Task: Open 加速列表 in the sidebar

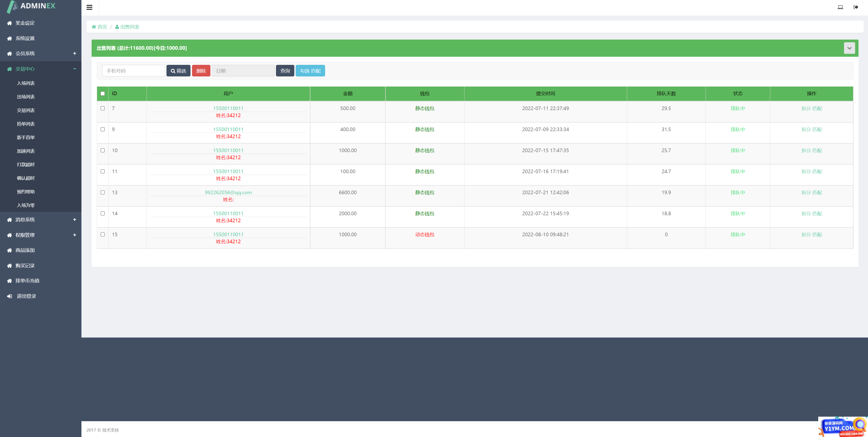Action: [26, 151]
